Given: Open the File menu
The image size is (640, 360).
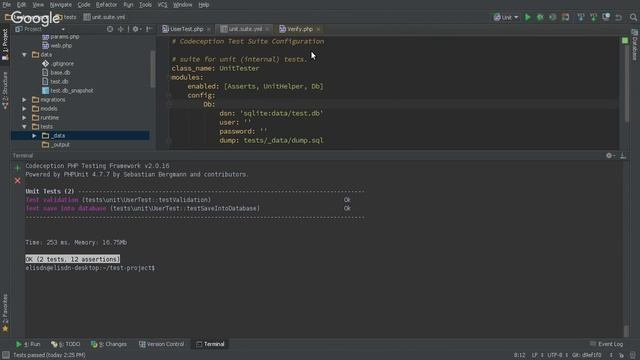Looking at the screenshot, I should [x=7, y=4].
